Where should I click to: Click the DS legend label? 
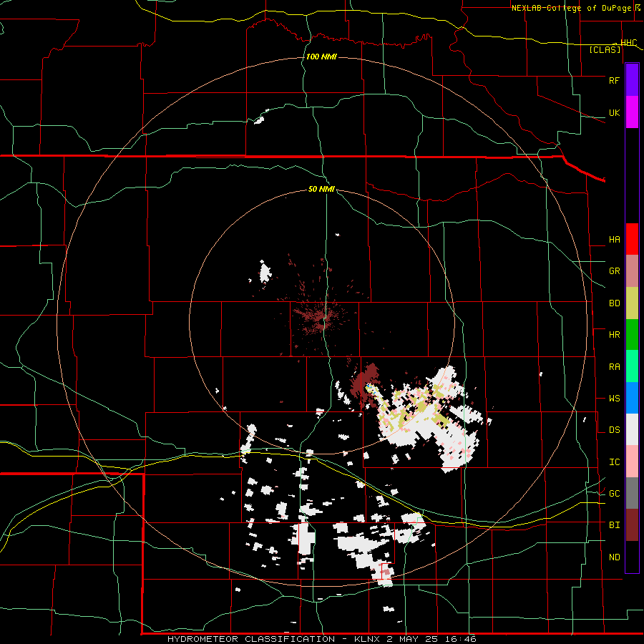click(614, 430)
